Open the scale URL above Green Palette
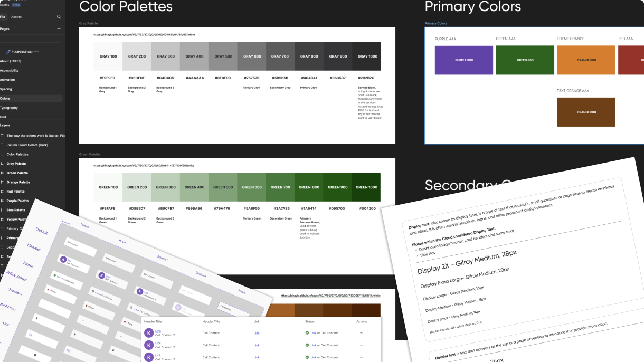The image size is (644, 362). (x=144, y=165)
